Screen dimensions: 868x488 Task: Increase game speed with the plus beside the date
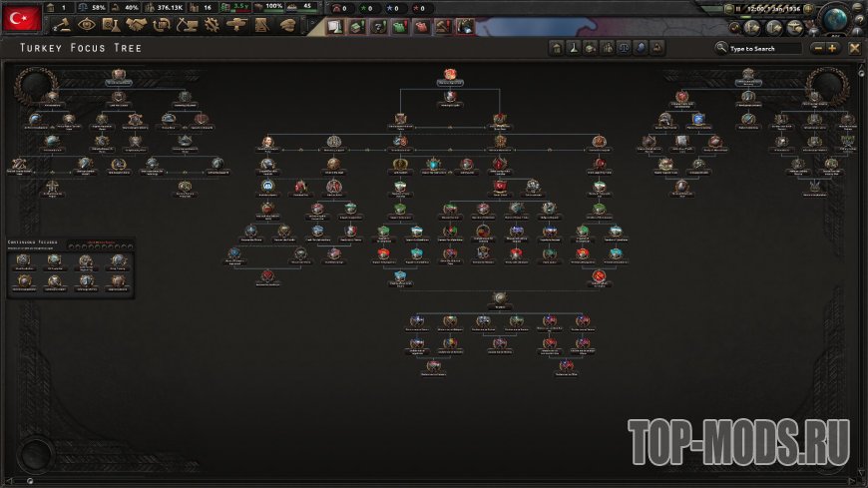tap(810, 10)
